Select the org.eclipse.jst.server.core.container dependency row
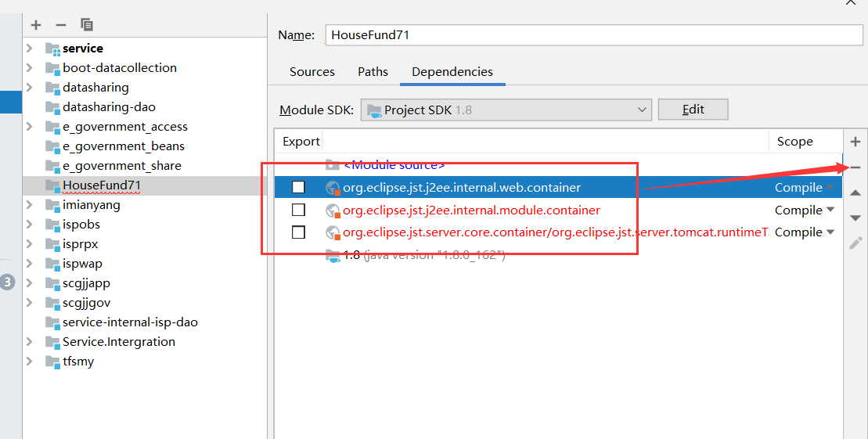868x439 pixels. click(x=558, y=232)
